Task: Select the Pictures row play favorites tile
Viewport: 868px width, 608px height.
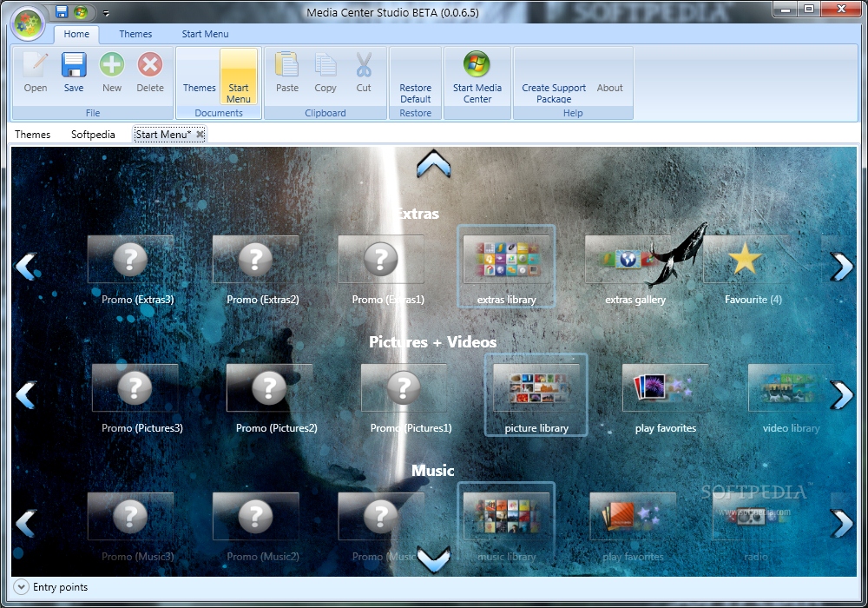Action: (x=666, y=399)
